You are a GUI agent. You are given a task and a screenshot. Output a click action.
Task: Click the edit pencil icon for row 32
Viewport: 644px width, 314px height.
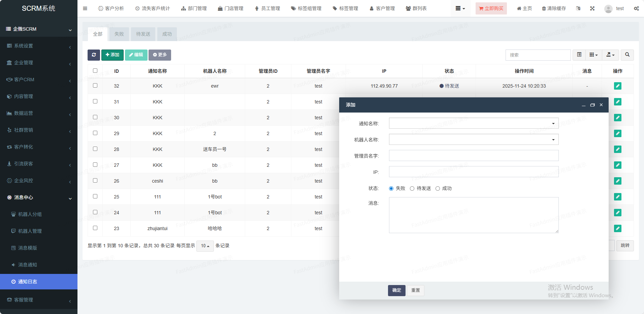[617, 86]
